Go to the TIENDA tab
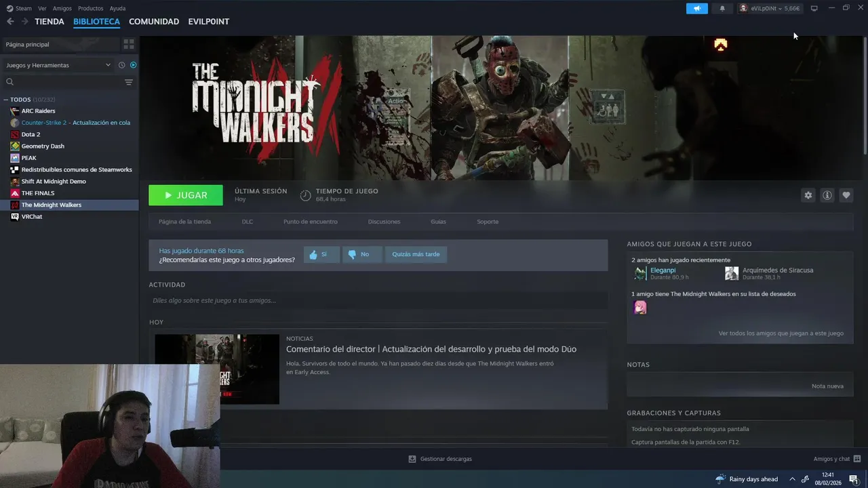868x488 pixels. point(50,22)
